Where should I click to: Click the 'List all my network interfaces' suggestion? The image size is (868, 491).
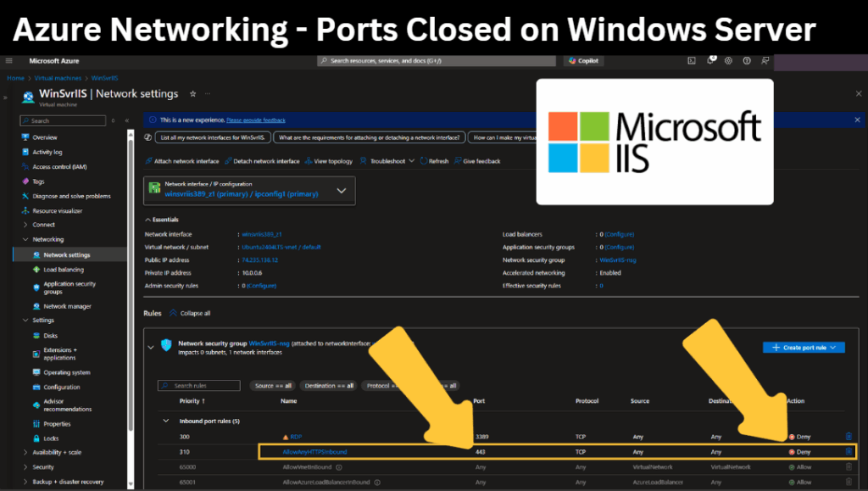[213, 137]
